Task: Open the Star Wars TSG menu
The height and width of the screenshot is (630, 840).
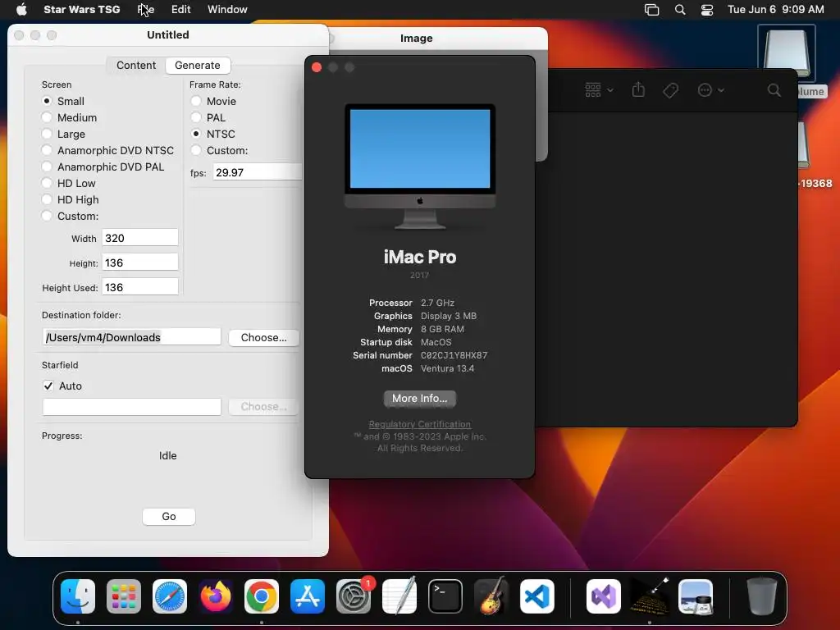Action: pyautogui.click(x=81, y=9)
